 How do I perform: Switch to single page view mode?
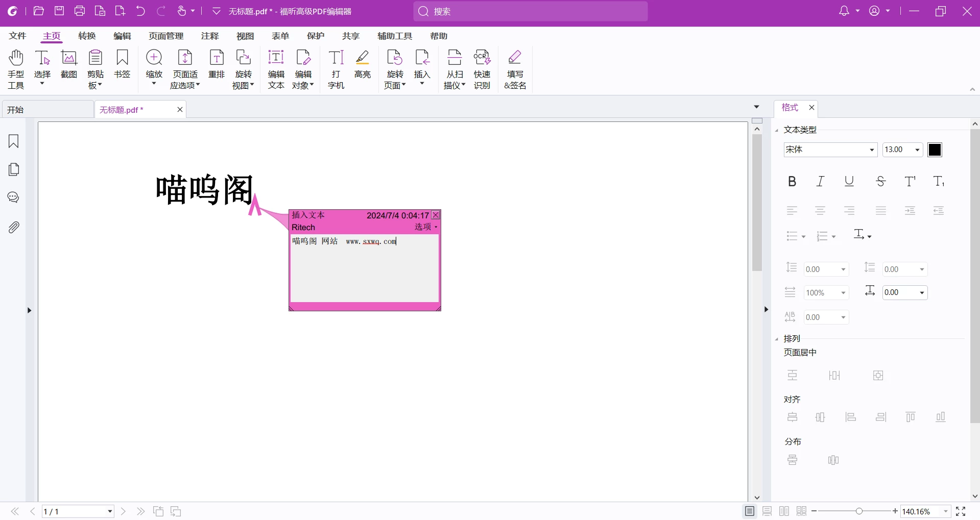tap(750, 511)
